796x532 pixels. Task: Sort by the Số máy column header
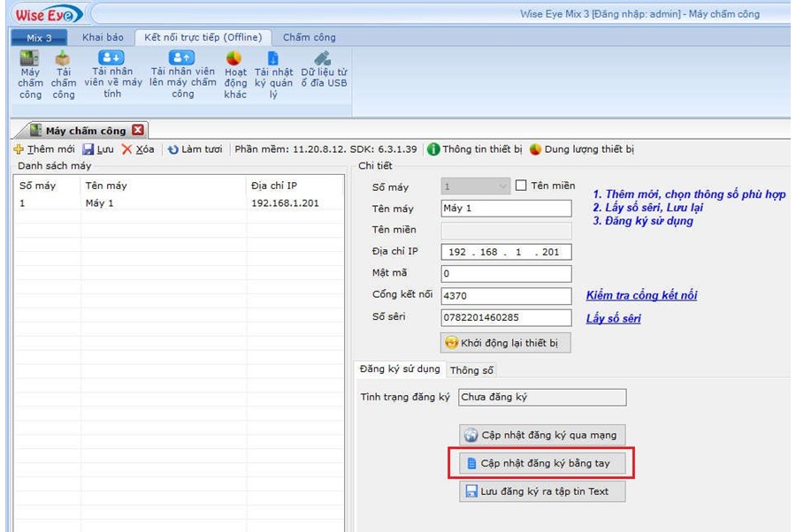47,186
